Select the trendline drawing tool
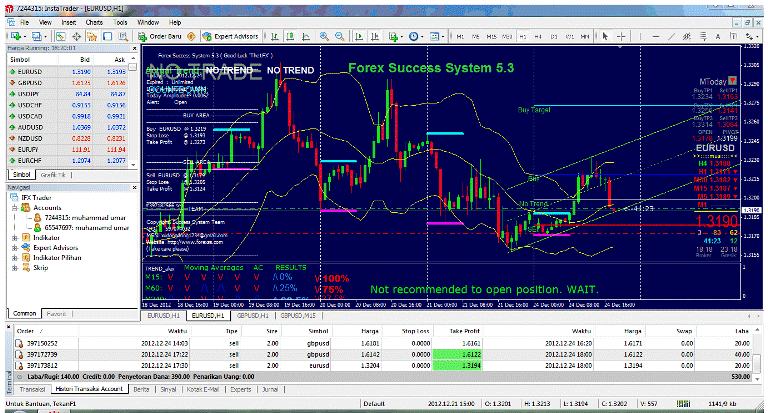 coord(671,36)
